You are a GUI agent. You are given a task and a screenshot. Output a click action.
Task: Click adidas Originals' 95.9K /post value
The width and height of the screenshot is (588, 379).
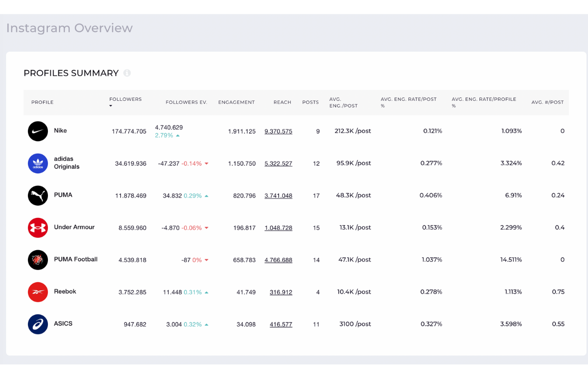354,163
